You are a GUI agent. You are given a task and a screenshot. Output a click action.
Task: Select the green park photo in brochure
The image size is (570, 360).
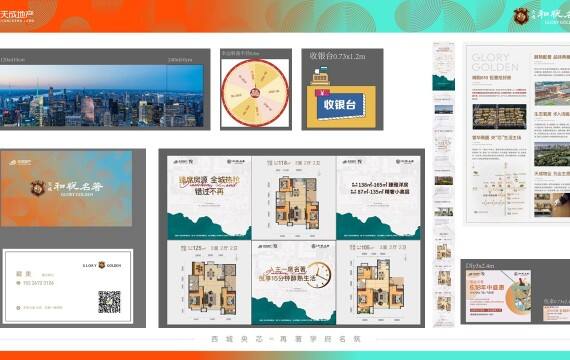pos(552,154)
